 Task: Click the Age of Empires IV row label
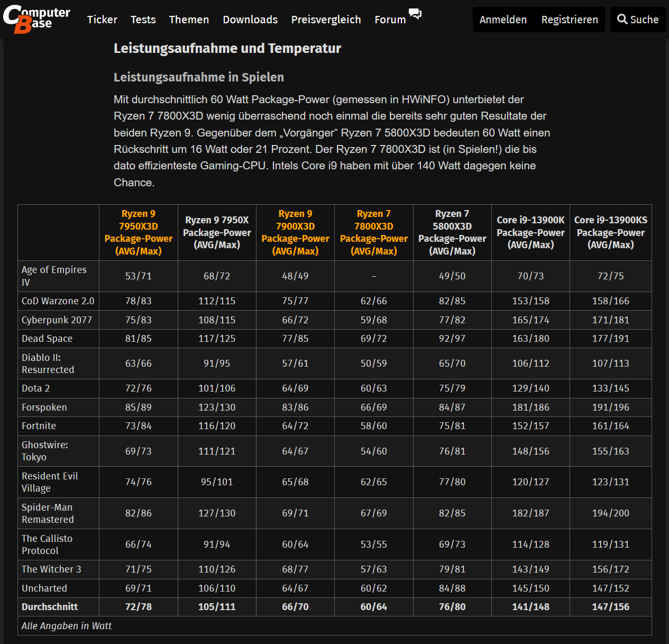tap(54, 276)
